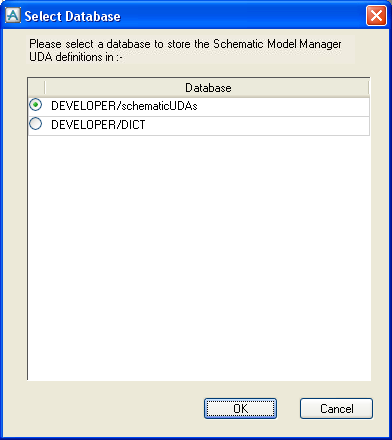The height and width of the screenshot is (440, 392).
Task: Click the words Schematic Model Manager in prompt
Action: tap(277, 44)
